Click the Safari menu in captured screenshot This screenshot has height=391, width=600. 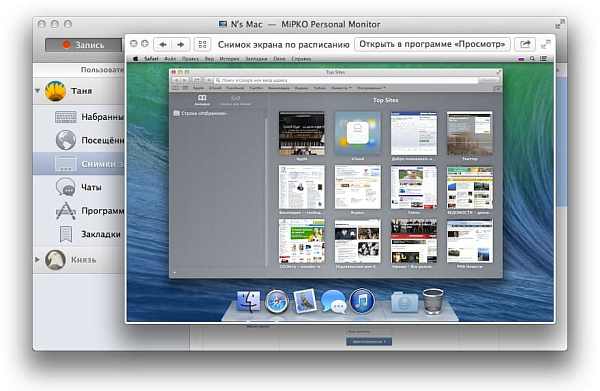[x=151, y=59]
